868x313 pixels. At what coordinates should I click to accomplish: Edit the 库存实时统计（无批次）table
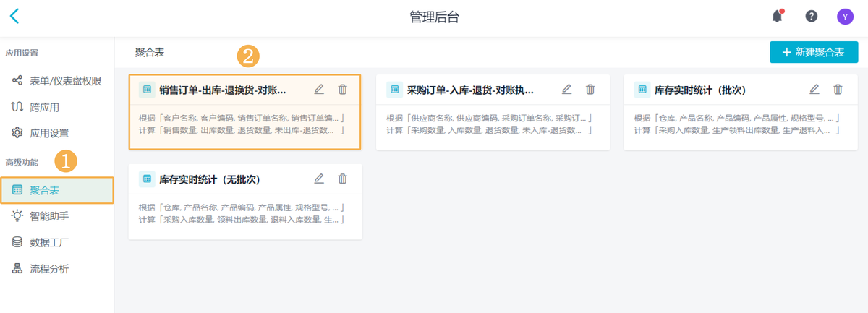click(x=319, y=179)
